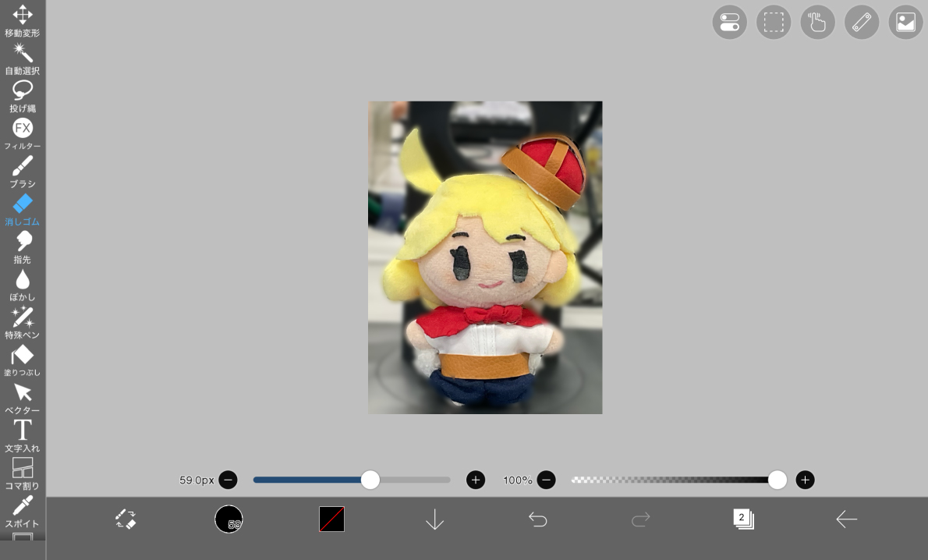The height and width of the screenshot is (560, 928).
Task: Open the layers panel showing 2
Action: coord(743,519)
